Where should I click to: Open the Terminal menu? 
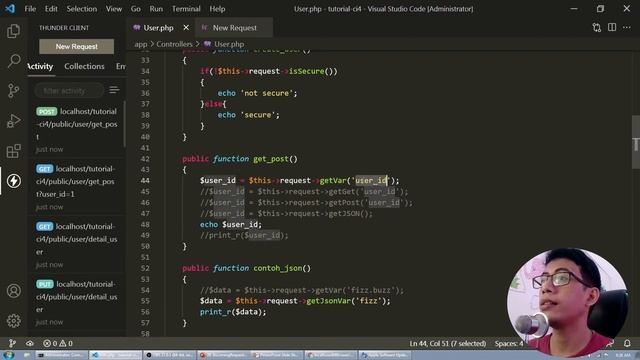click(x=186, y=9)
